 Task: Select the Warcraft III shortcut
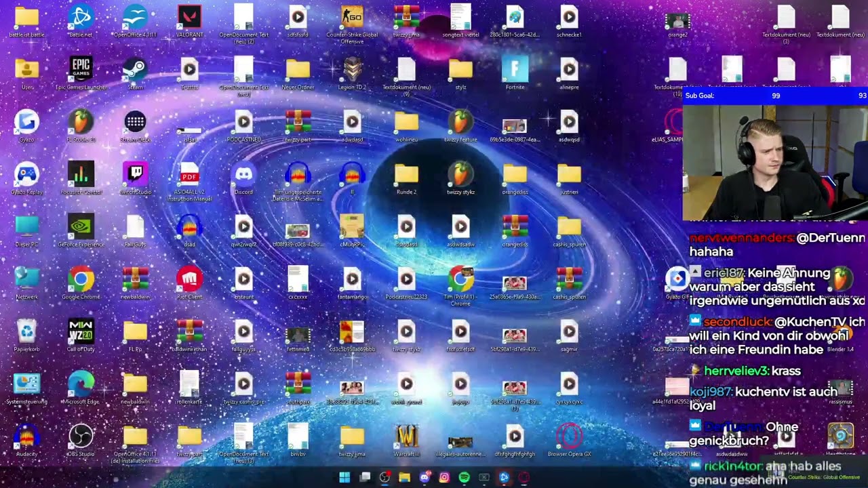406,441
